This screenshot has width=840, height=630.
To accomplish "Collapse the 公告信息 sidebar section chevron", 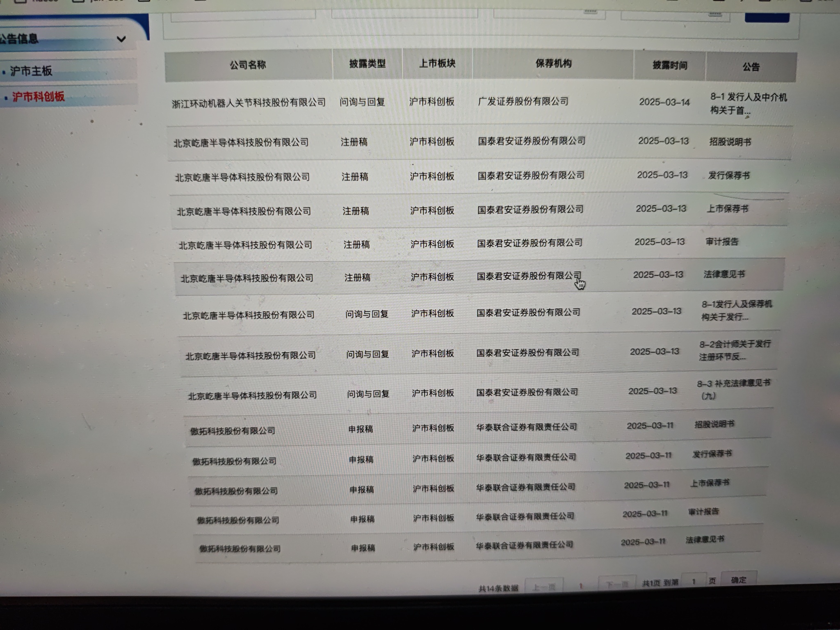I will pyautogui.click(x=121, y=39).
